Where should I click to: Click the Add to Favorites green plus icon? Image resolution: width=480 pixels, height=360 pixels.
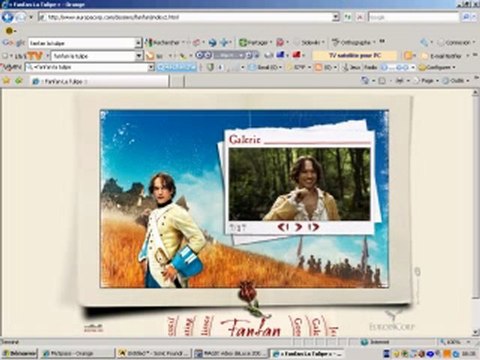(19, 80)
